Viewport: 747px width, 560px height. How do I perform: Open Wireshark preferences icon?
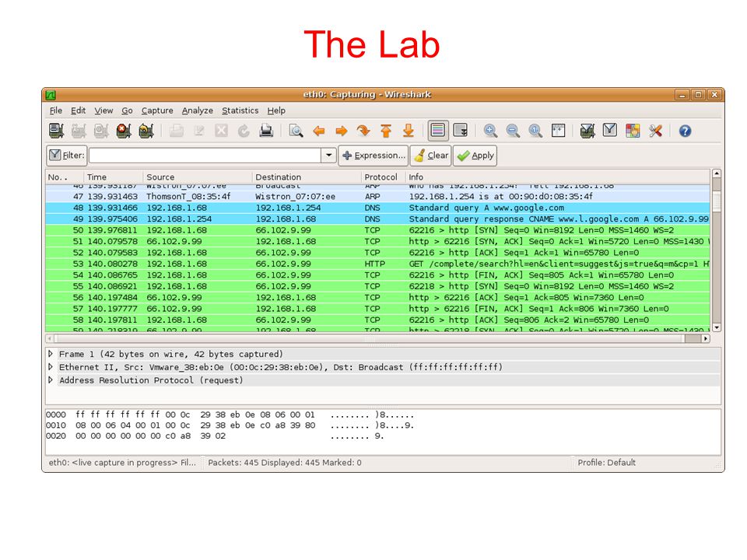[655, 131]
